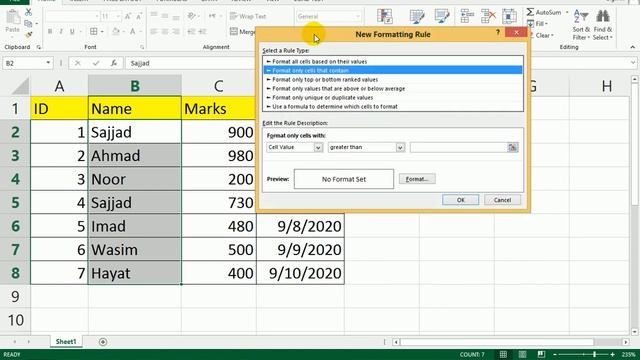Click the Fill Color bucket icon
Screen dimensions: 640x360
116,31
